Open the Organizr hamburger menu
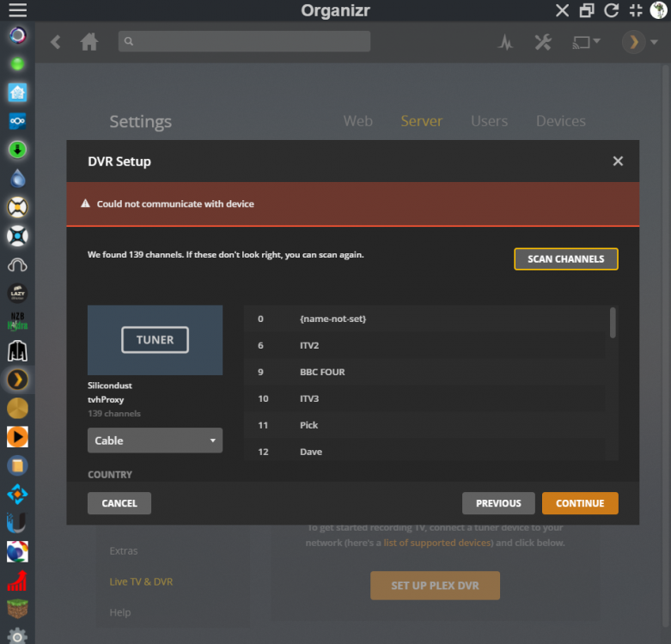The image size is (671, 644). tap(17, 9)
